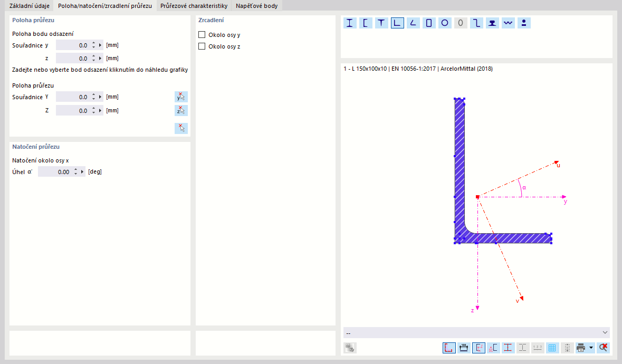Image resolution: width=622 pixels, height=364 pixels.
Task: Select the I-section shape icon
Action: pos(349,23)
